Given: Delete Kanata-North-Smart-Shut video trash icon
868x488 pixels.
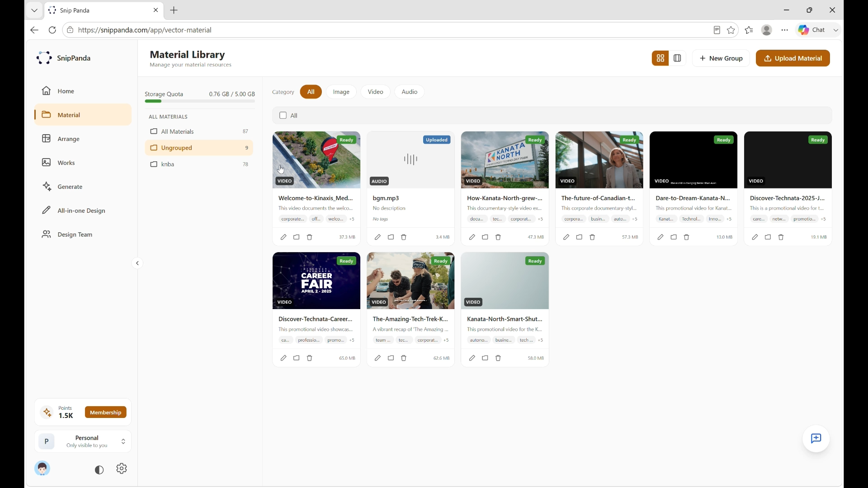Looking at the screenshot, I should coord(498,358).
